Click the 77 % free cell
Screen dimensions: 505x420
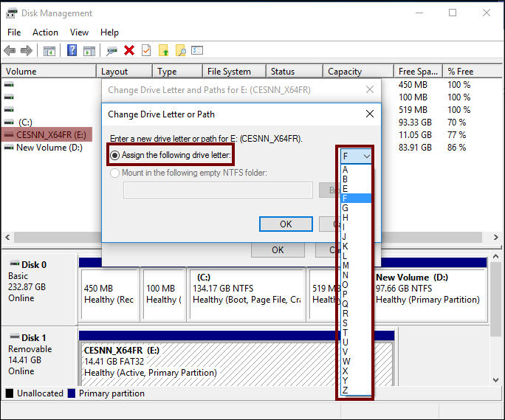[456, 135]
